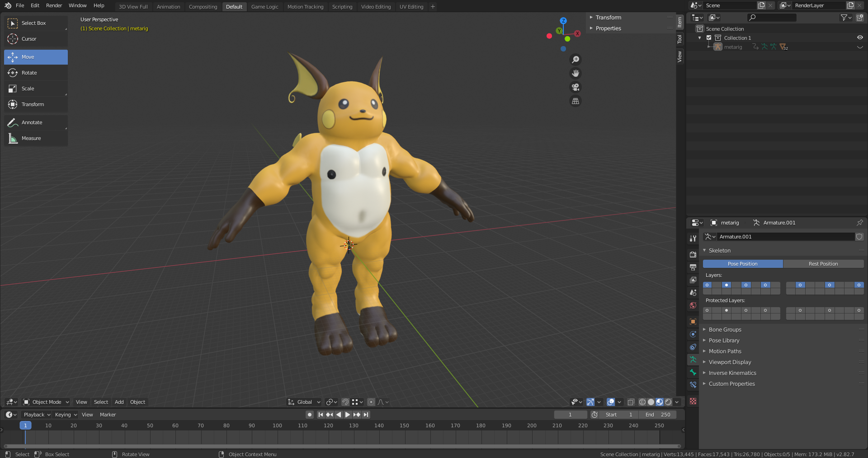Image resolution: width=868 pixels, height=458 pixels.
Task: Open the Output properties tab
Action: (x=693, y=267)
